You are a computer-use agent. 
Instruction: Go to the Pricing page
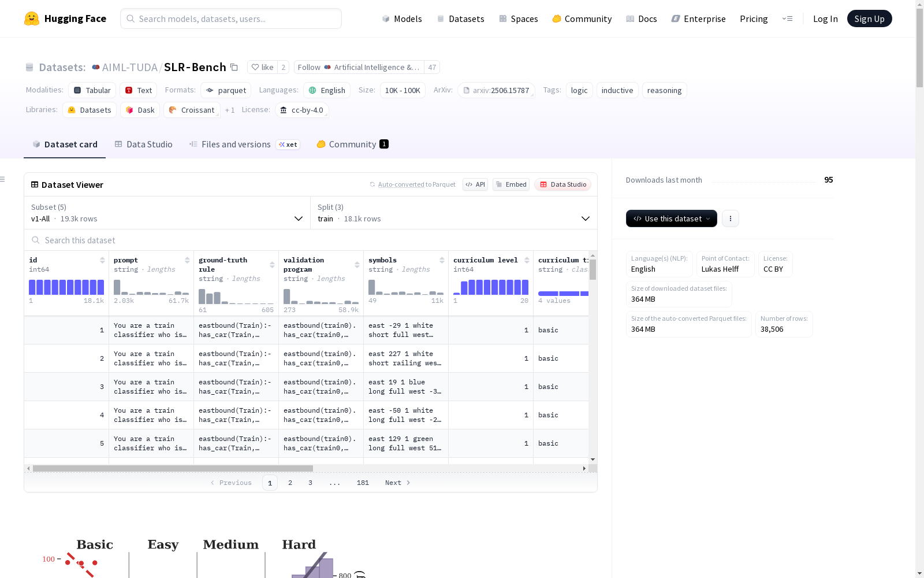[754, 18]
